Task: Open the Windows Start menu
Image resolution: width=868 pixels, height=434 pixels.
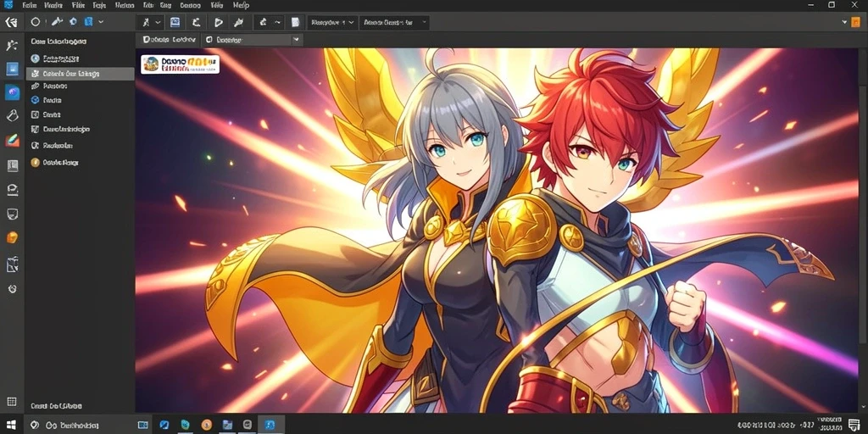Action: pyautogui.click(x=11, y=426)
